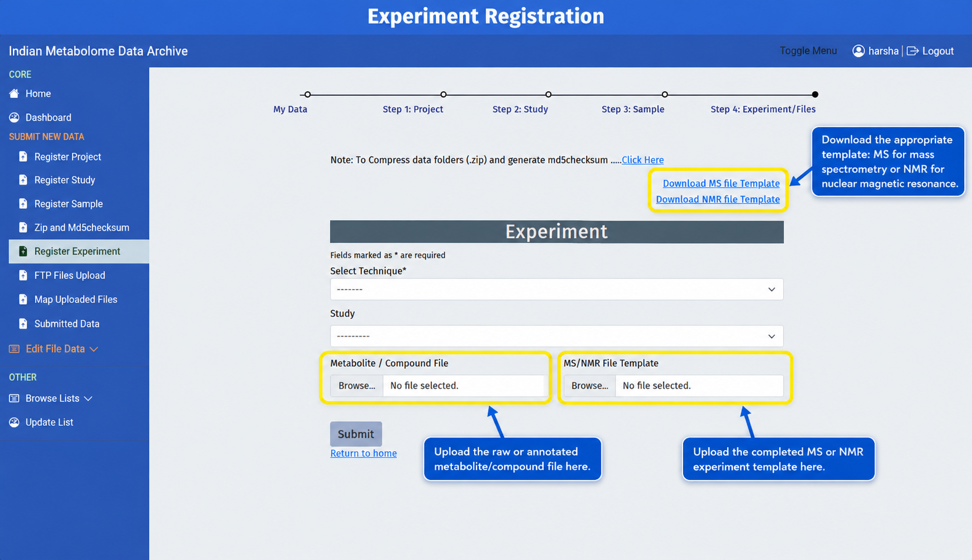Screen dimensions: 972x560
Task: Click the Step 1: Project progress marker
Action: click(x=444, y=94)
